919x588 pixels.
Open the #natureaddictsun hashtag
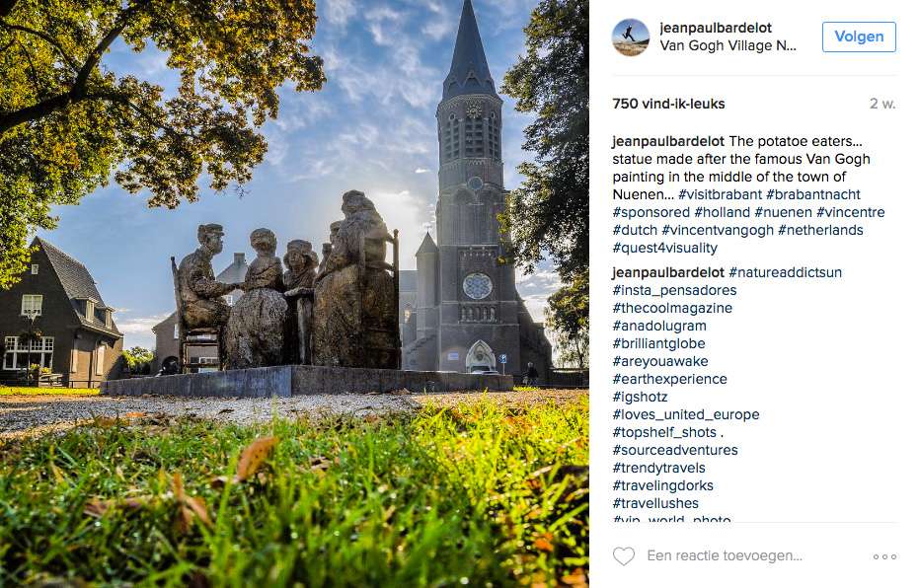click(x=785, y=272)
